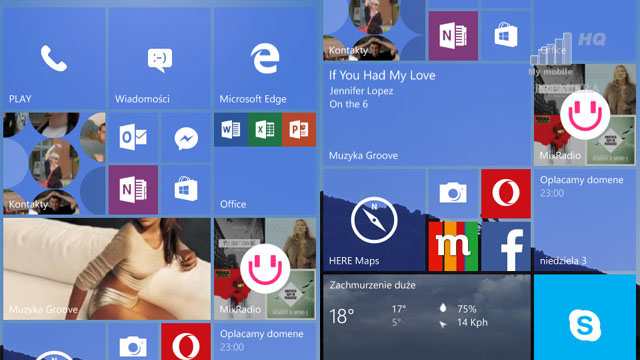Open Kontakty tile in the left screenshot

pos(54,164)
